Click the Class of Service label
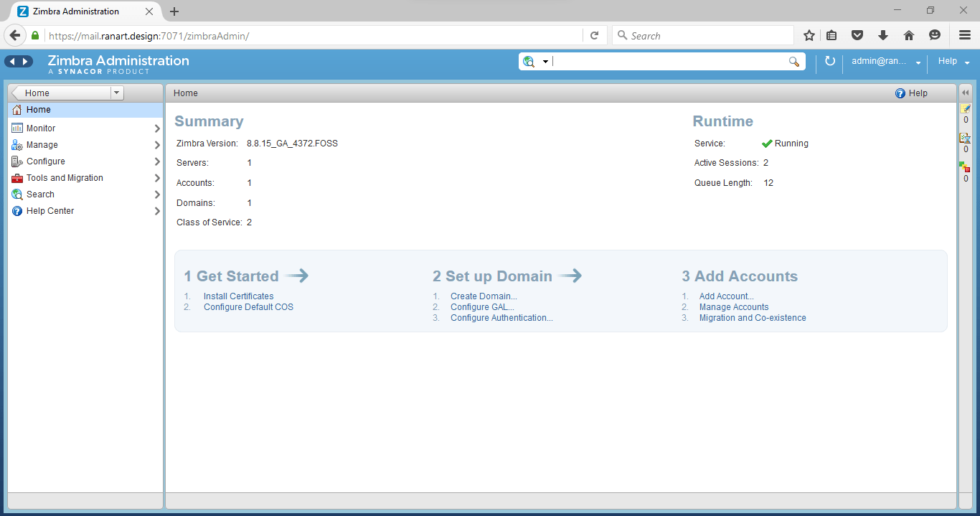The width and height of the screenshot is (980, 516). tap(209, 222)
